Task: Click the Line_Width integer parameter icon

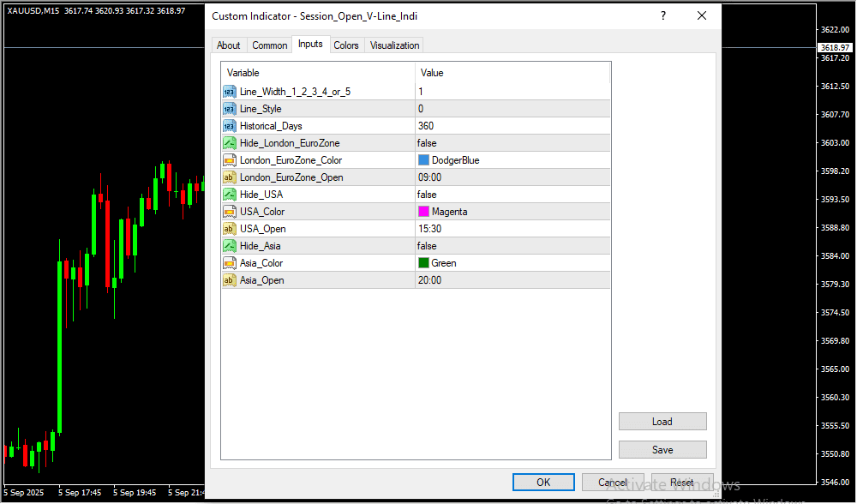Action: coord(230,92)
